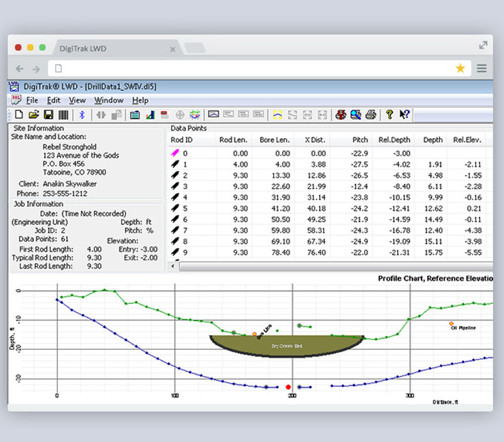The image size is (504, 442).
Task: Open the File menu
Action: [x=32, y=100]
